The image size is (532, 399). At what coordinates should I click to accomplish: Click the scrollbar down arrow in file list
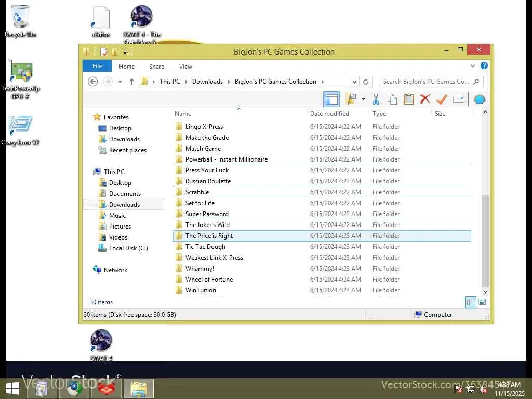pos(486,291)
